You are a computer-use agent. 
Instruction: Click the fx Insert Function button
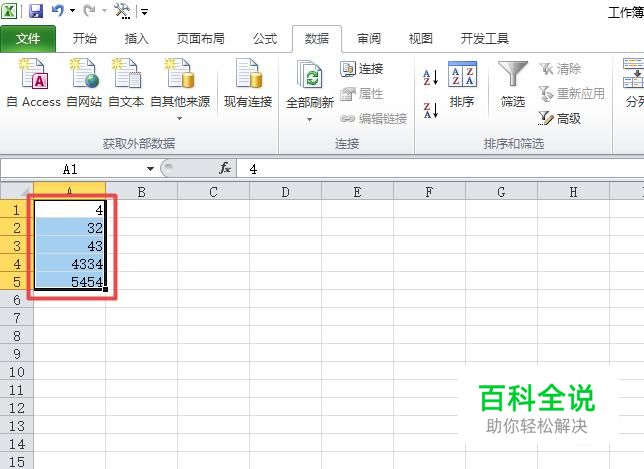pyautogui.click(x=225, y=168)
